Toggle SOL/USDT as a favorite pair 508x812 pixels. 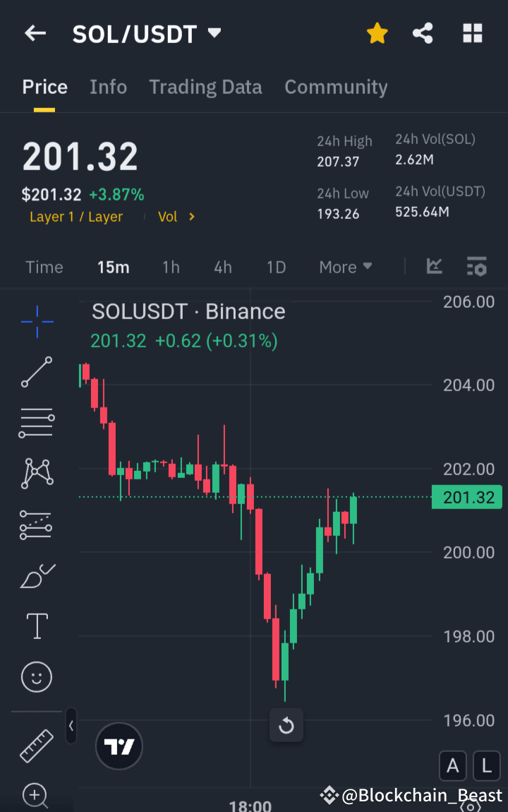(377, 32)
